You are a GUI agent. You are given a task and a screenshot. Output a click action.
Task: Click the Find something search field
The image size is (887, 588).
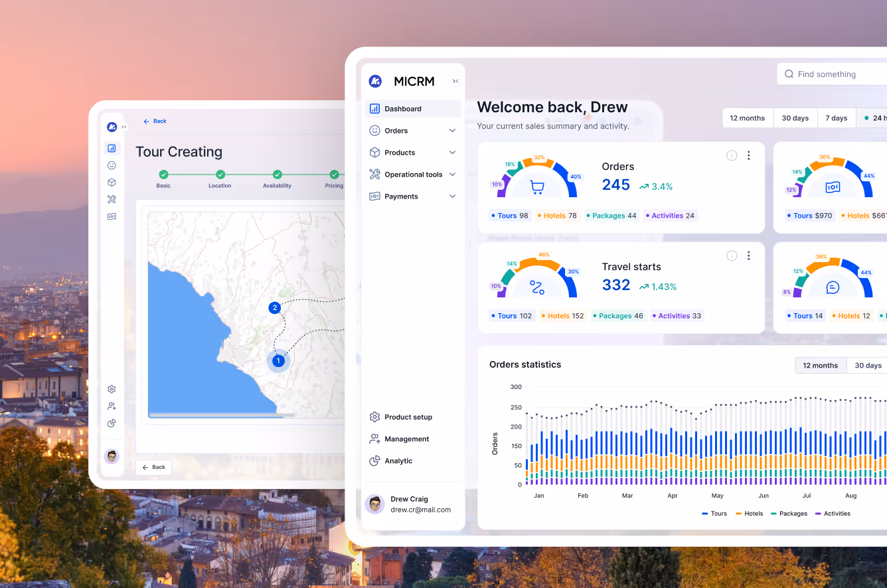tap(832, 74)
